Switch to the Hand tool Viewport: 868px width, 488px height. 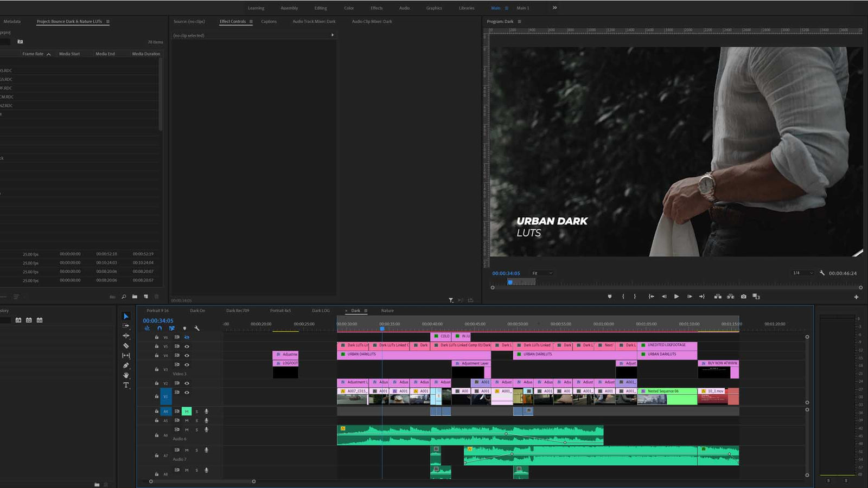(126, 375)
